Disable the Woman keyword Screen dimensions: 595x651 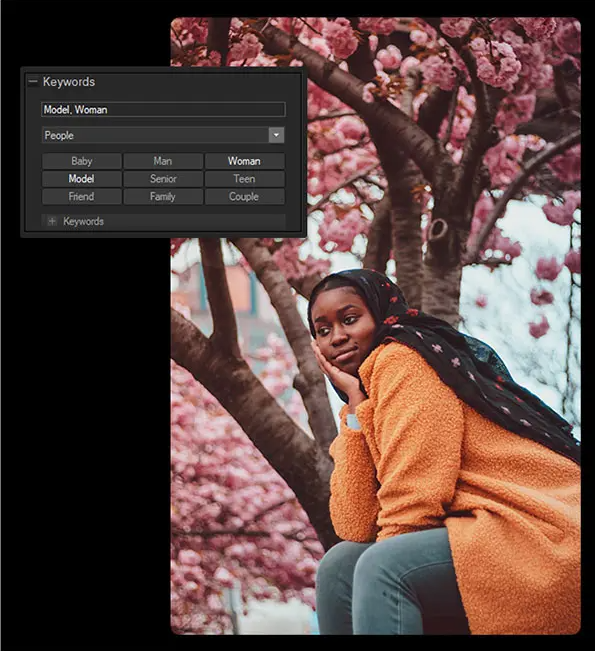click(245, 161)
